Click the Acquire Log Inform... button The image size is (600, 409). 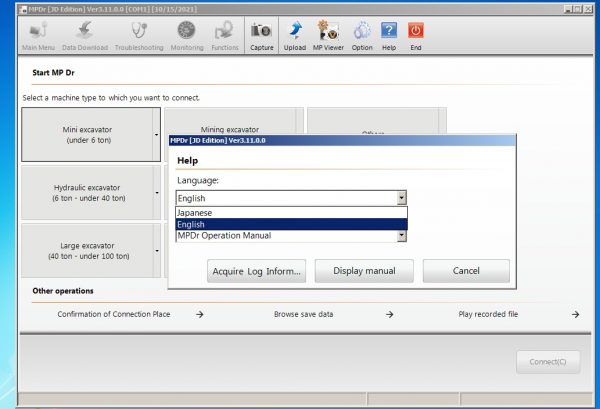point(256,271)
